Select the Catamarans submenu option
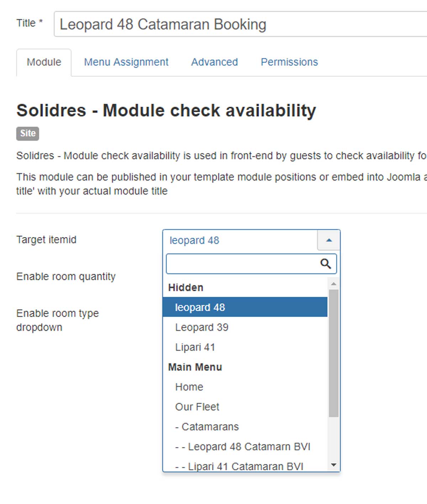Screen dimensions: 427x504 tap(207, 427)
